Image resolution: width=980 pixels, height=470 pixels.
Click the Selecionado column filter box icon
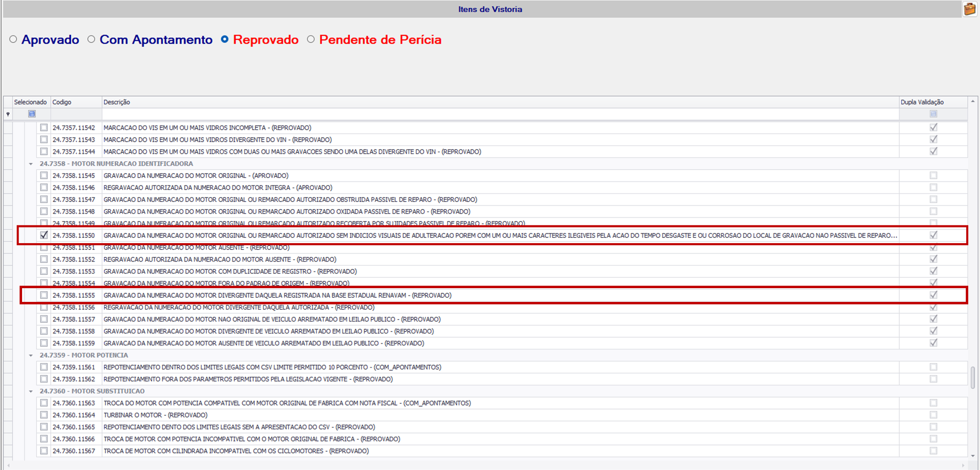click(x=32, y=114)
